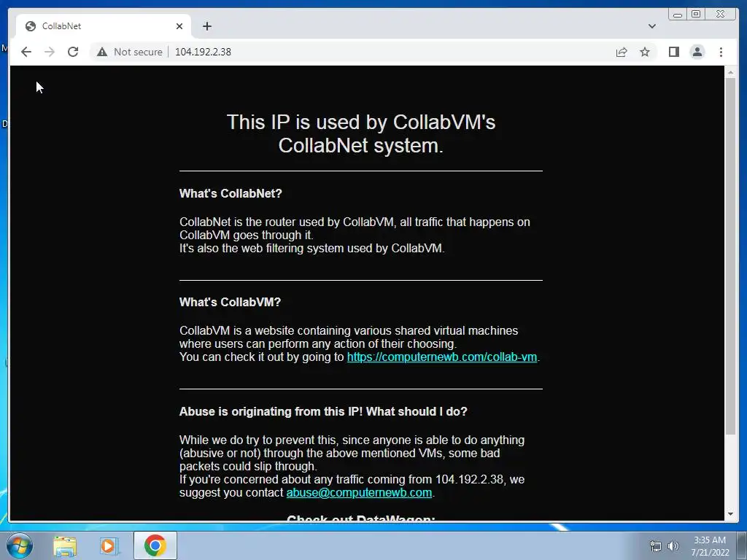Viewport: 747px width, 560px height.
Task: Open a new tab with plus button
Action: (x=206, y=26)
